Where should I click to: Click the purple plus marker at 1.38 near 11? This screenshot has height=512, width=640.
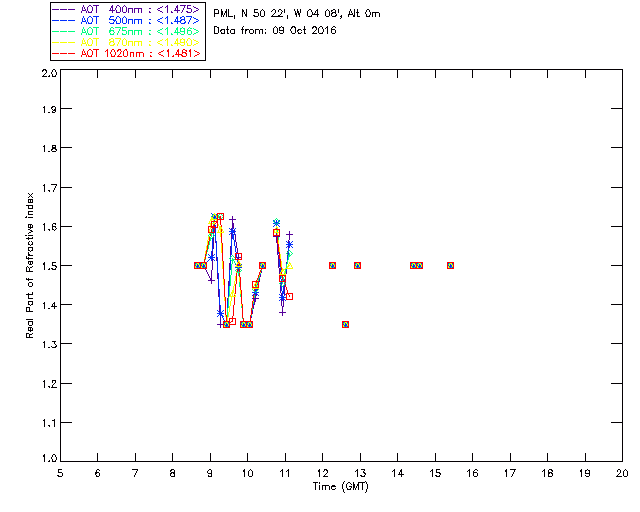coord(282,313)
